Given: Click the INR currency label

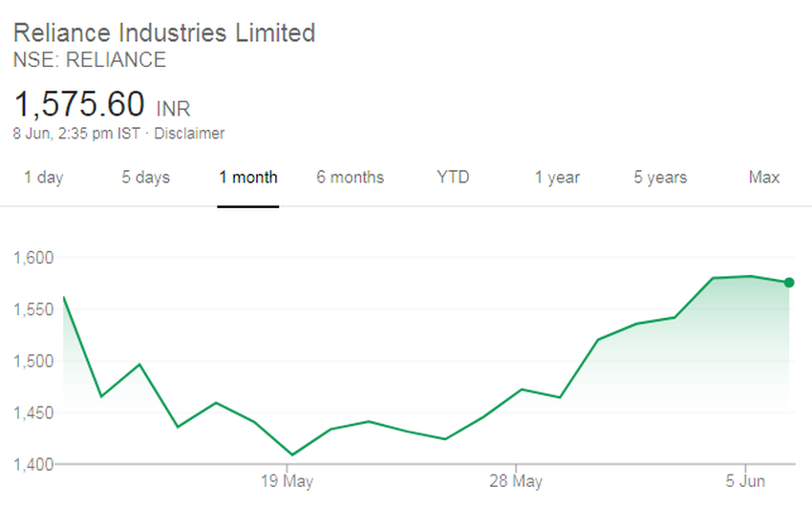Looking at the screenshot, I should pyautogui.click(x=174, y=109).
